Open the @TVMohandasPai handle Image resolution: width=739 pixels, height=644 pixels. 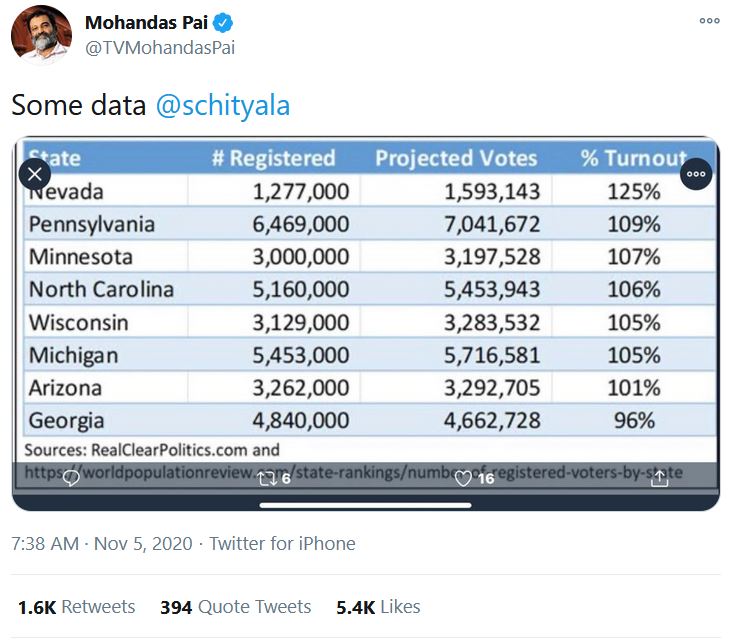[x=160, y=48]
